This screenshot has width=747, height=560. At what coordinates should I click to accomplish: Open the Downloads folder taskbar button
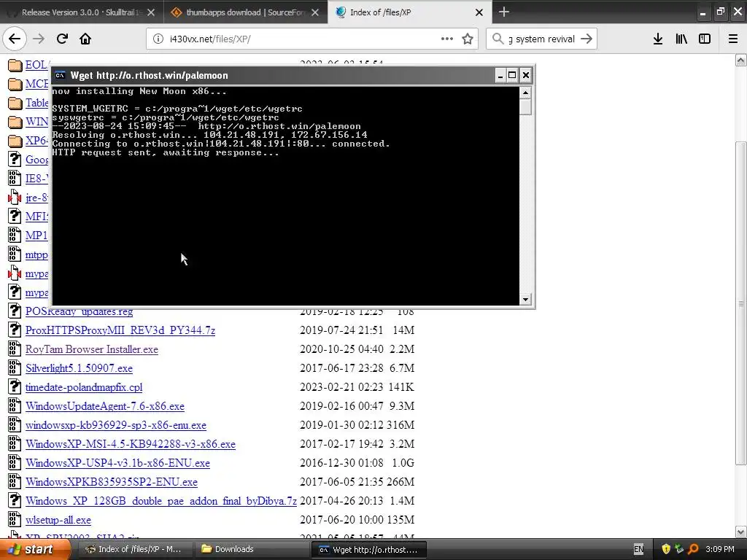tap(253, 550)
